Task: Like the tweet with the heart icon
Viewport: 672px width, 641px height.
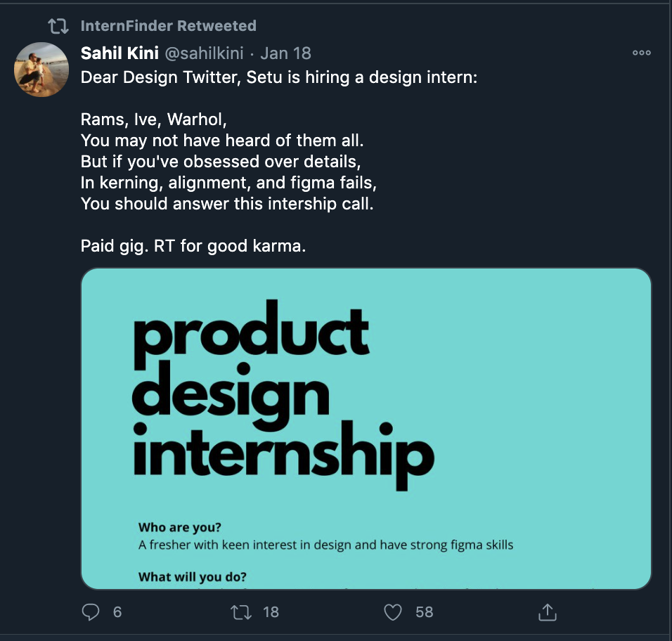Action: [393, 612]
